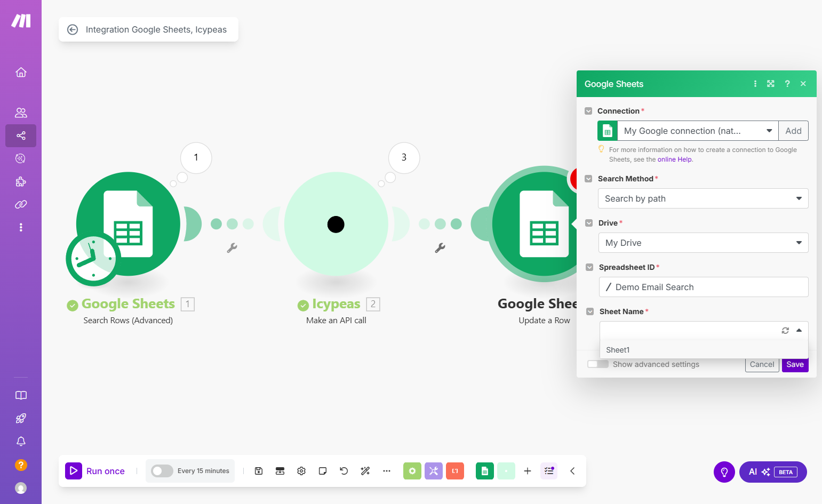The height and width of the screenshot is (504, 822).
Task: Click the Every 15 minutes schedule text
Action: click(x=203, y=471)
